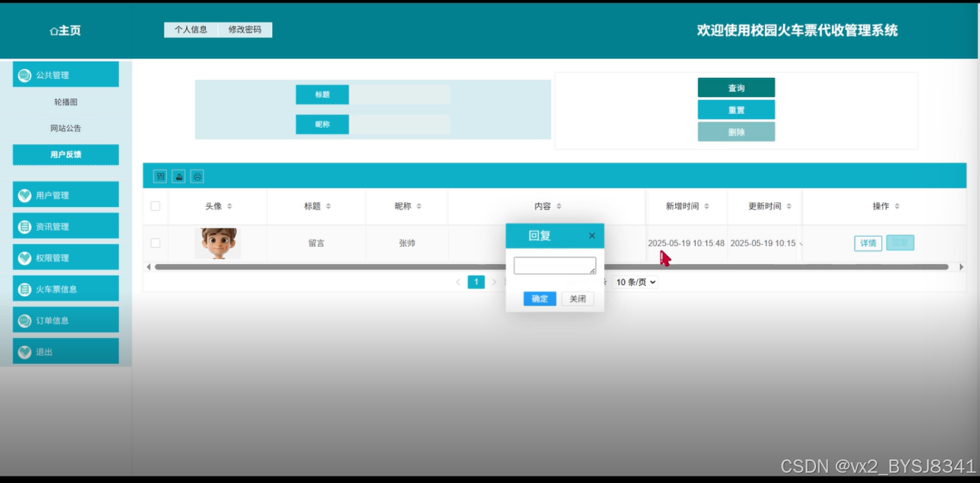Click the 权限管理 heart icon
Screen dimensions: 980x483
click(x=24, y=258)
